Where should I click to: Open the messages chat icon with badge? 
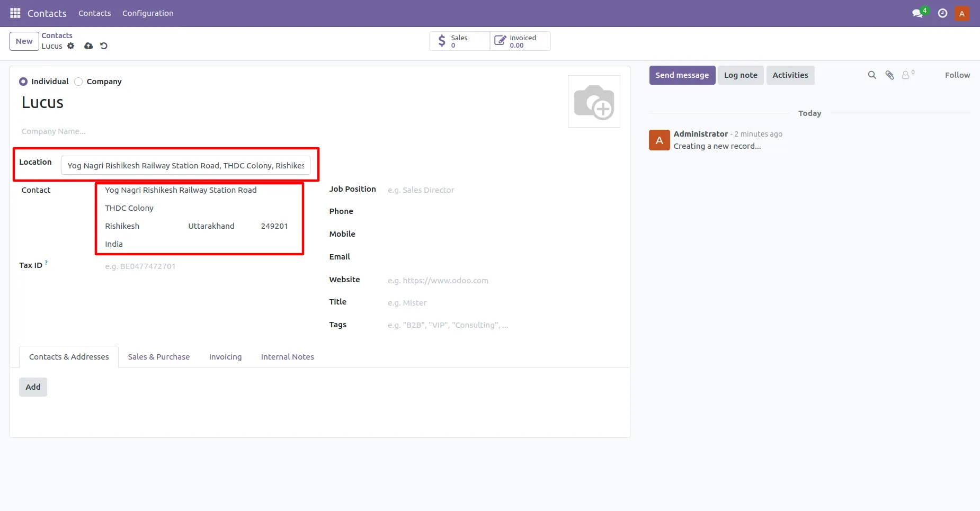pos(918,13)
